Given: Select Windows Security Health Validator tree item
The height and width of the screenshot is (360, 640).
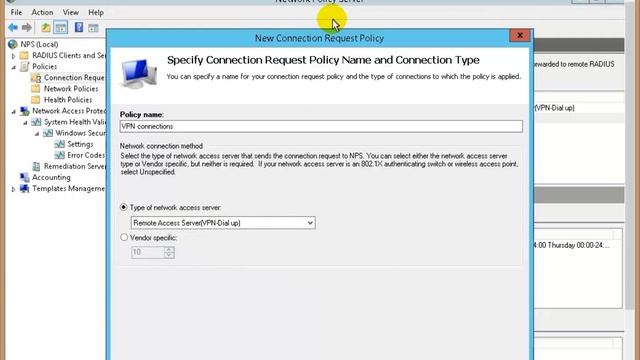Looking at the screenshot, I should click(80, 133).
